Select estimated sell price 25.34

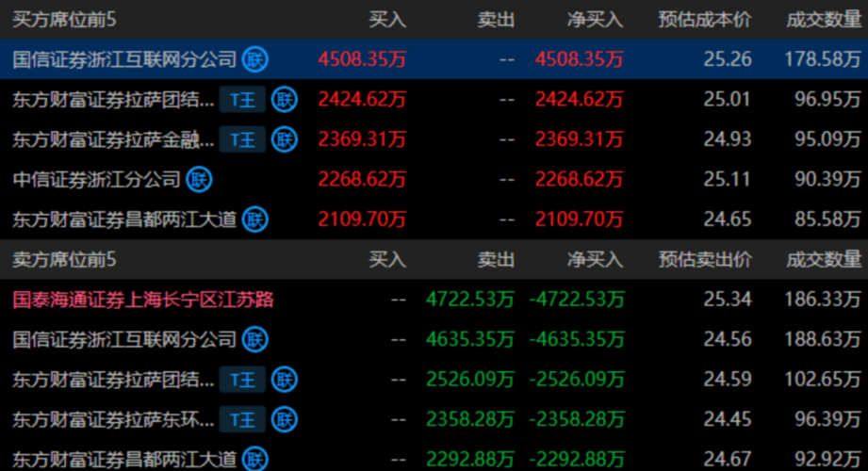[x=728, y=300]
